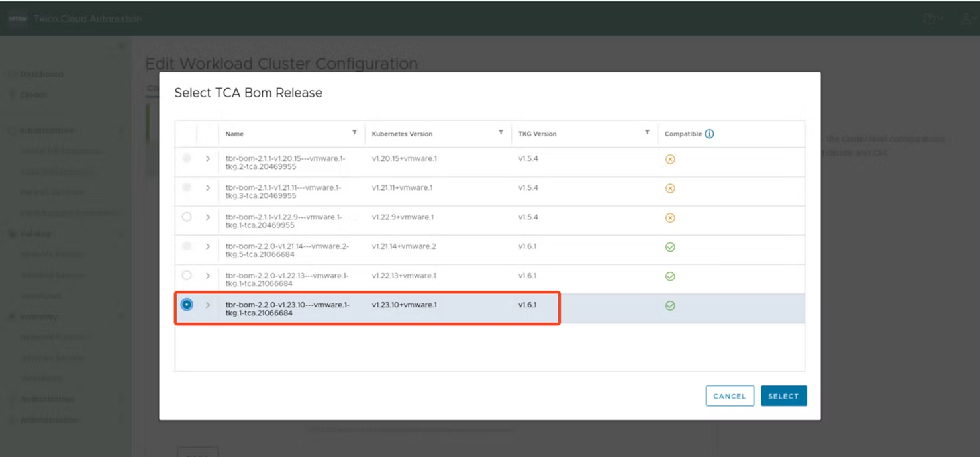Select radio button for tbr-bom-2.2.0-v1.23.10 release
The image size is (980, 457).
point(187,305)
